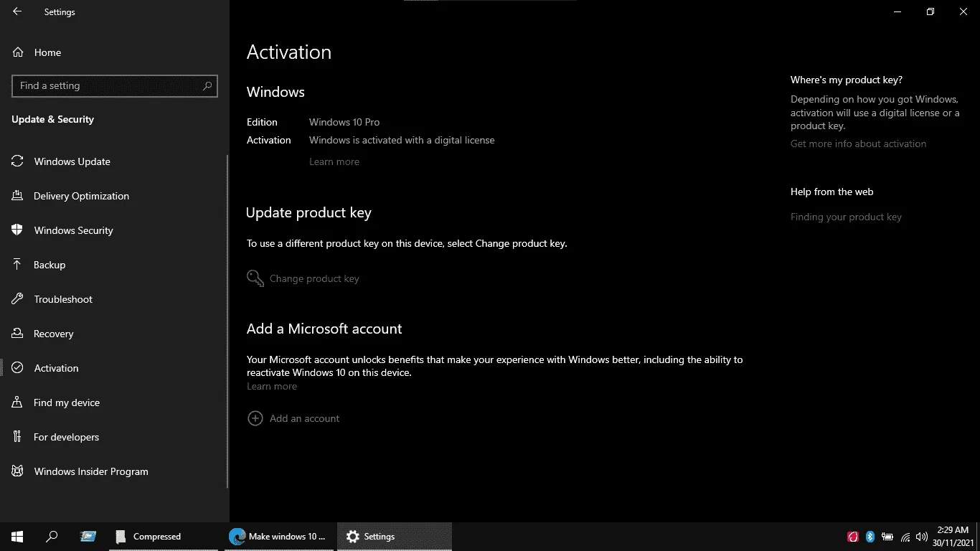Screen dimensions: 980x551
Task: Click the battery status tray icon
Action: (x=887, y=536)
